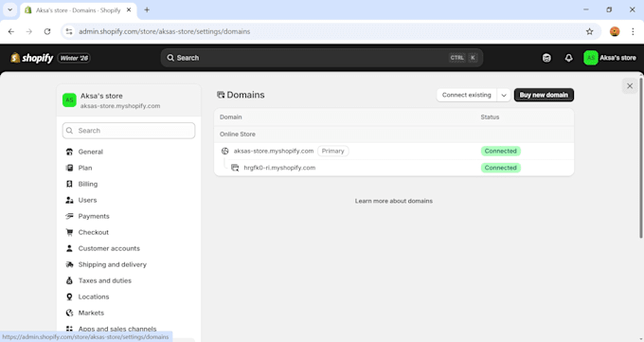644x342 pixels.
Task: Click the Domains heading icon
Action: (x=221, y=95)
